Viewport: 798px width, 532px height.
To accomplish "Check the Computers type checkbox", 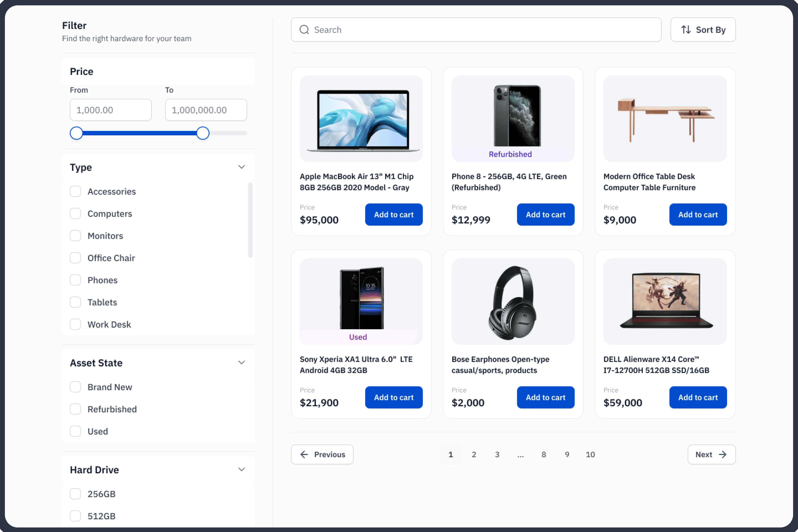I will pyautogui.click(x=75, y=214).
